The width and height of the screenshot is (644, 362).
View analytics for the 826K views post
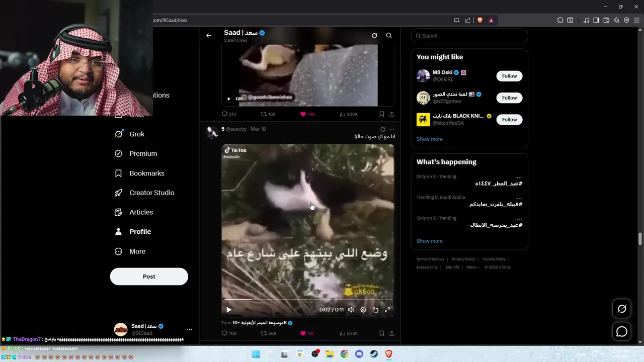coord(349,114)
